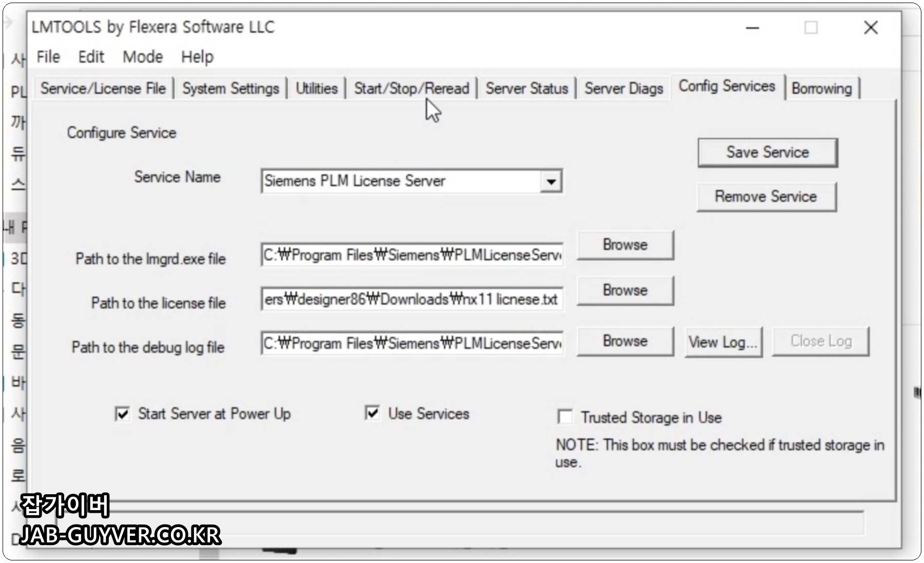Click the Save Service button
This screenshot has width=924, height=563.
(767, 152)
